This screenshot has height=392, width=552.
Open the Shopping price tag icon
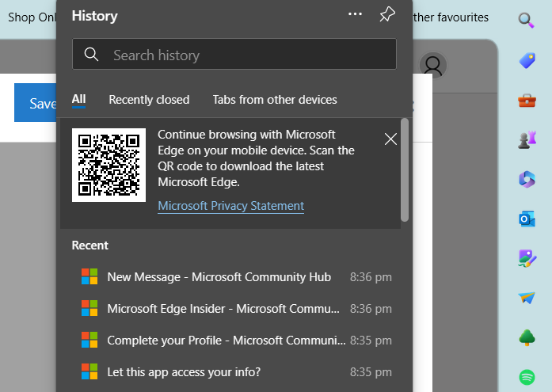coord(527,60)
